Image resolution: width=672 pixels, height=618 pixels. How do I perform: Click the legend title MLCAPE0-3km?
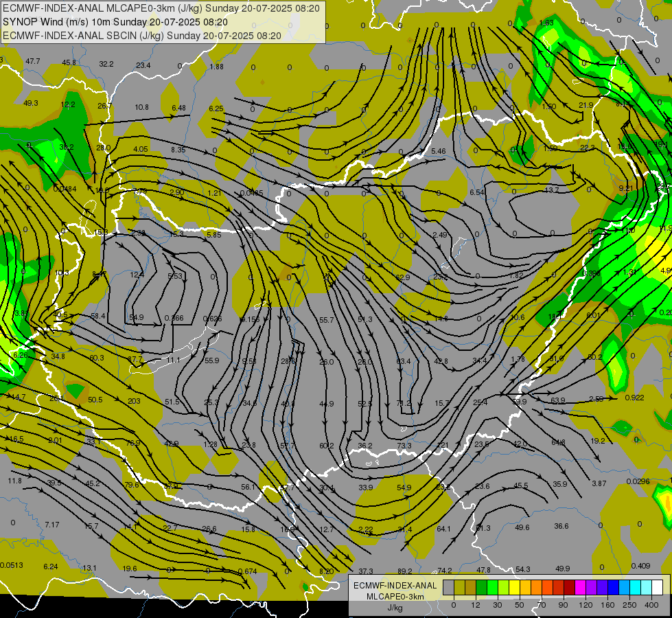(x=395, y=597)
